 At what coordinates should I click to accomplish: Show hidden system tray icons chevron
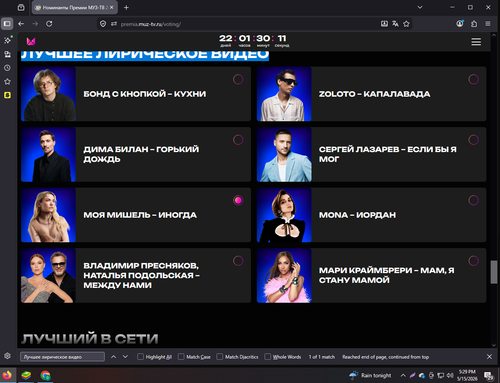point(403,376)
